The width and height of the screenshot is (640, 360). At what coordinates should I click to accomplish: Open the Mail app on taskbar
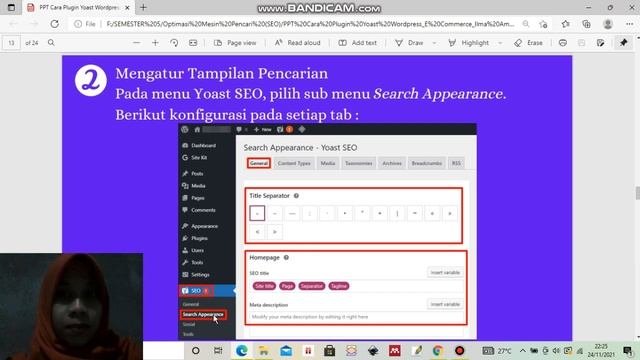(286, 351)
